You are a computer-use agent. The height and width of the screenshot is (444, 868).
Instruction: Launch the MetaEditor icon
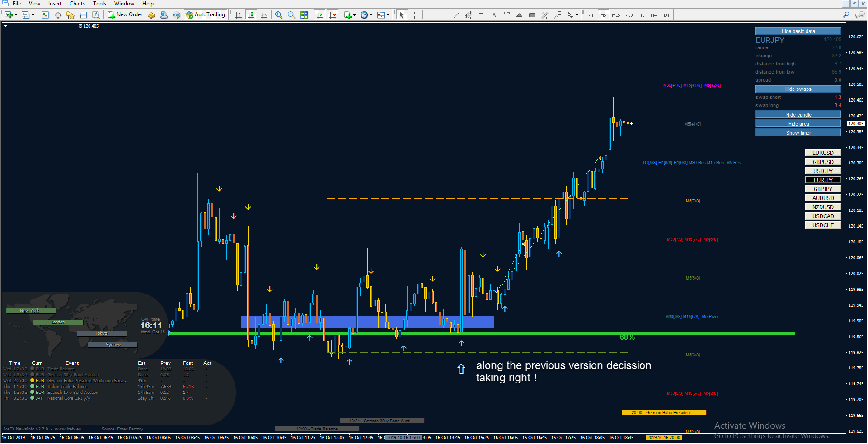pyautogui.click(x=151, y=15)
